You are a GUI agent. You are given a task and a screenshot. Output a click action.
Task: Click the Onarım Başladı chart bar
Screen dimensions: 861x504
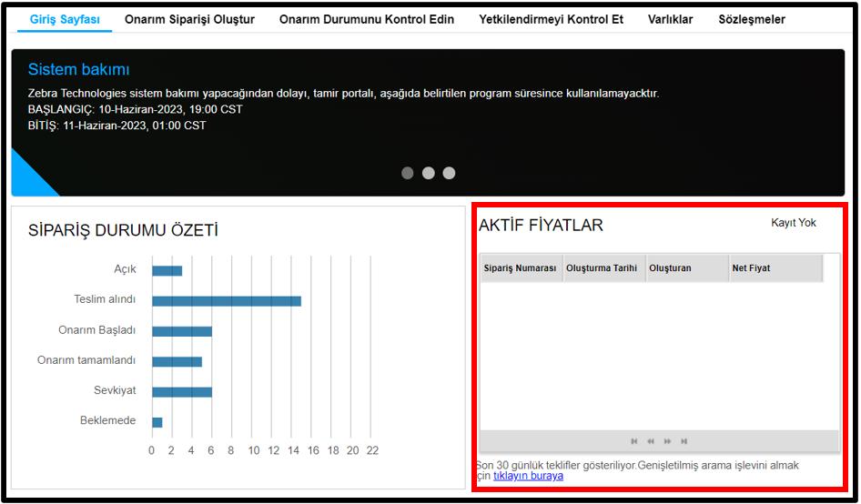click(182, 332)
